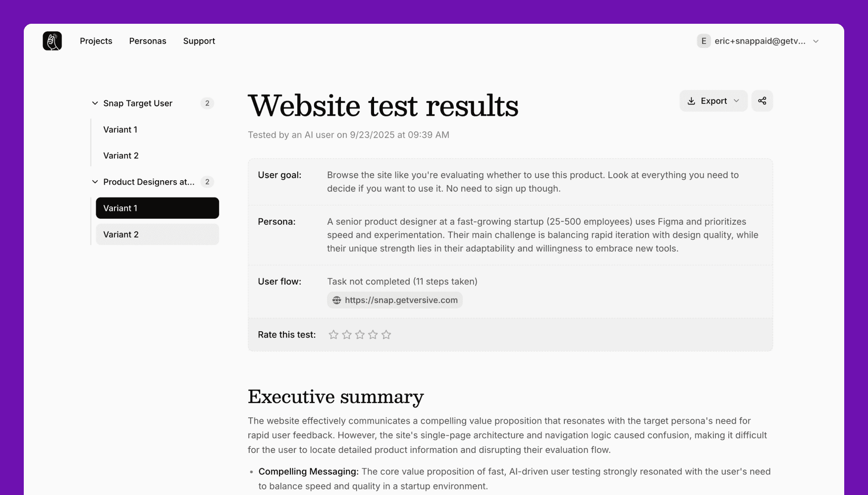The image size is (868, 495).
Task: Select Variant 2 under Product Designers
Action: (x=157, y=235)
